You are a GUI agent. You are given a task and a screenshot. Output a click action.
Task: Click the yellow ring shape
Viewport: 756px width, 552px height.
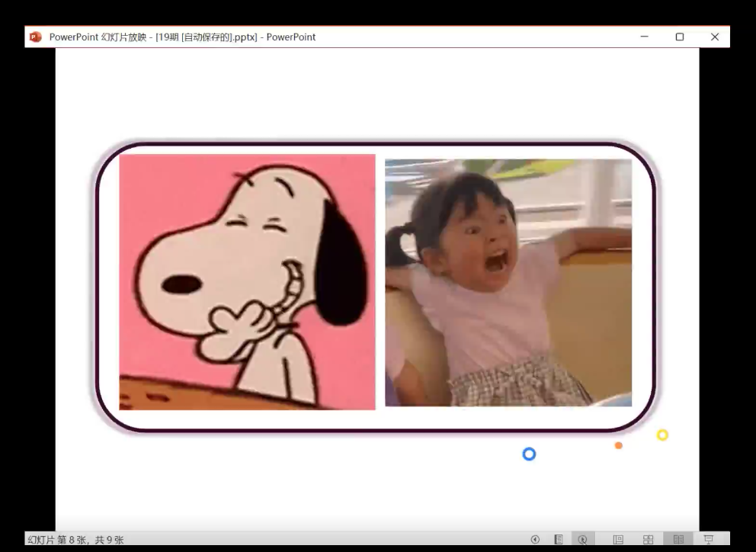click(x=662, y=435)
